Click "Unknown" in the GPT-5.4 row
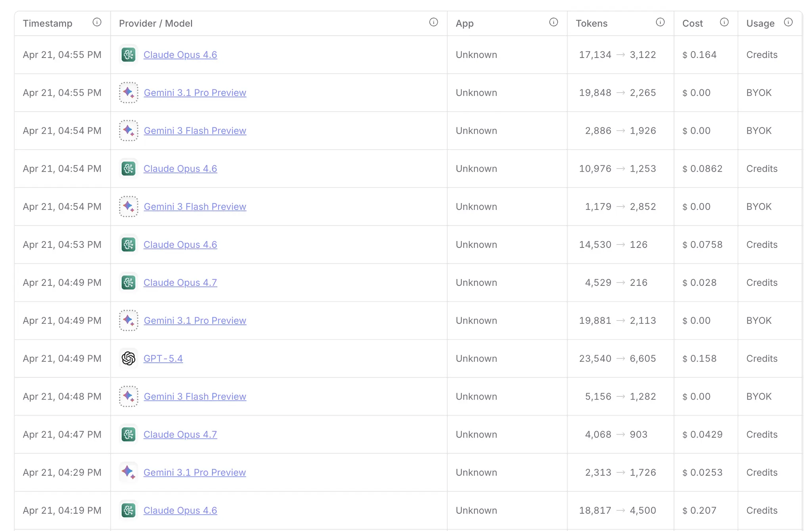The width and height of the screenshot is (812, 531). coord(476,359)
